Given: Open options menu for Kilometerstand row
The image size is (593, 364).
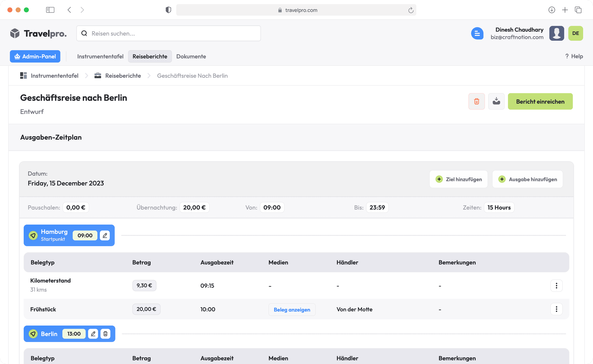Looking at the screenshot, I should click(x=556, y=285).
